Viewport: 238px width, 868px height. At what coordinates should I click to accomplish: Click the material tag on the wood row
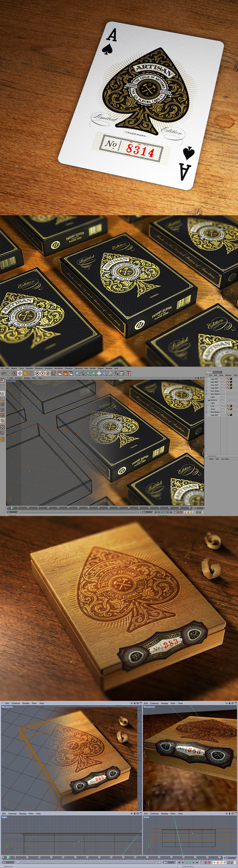pyautogui.click(x=231, y=409)
